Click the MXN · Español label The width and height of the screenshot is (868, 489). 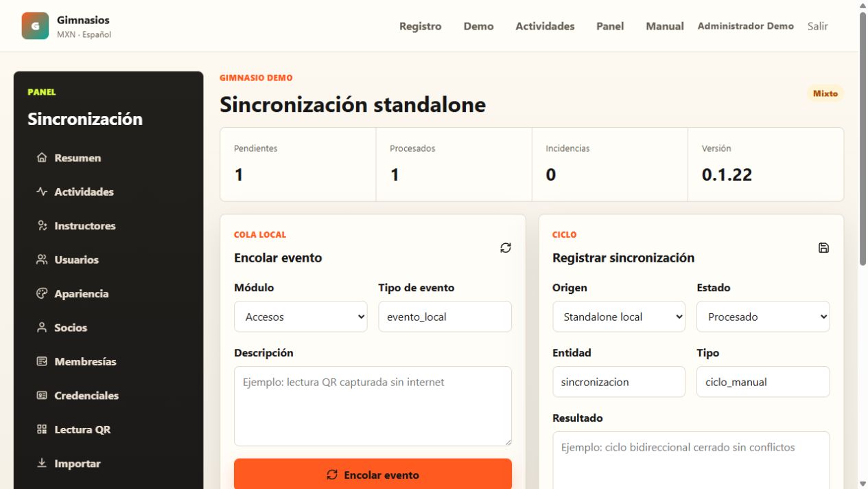[x=84, y=34]
